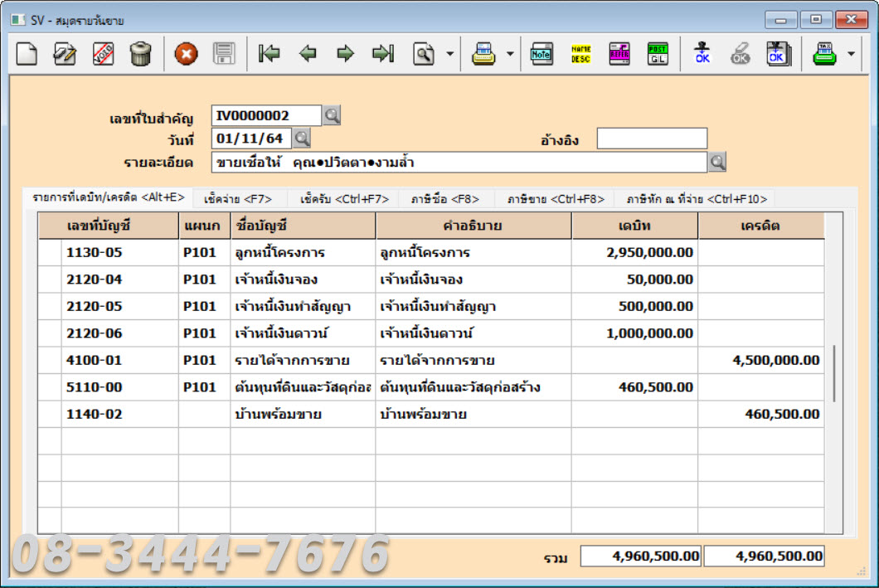Click debit amount 2,950,000.00
879x588 pixels.
[x=635, y=253]
